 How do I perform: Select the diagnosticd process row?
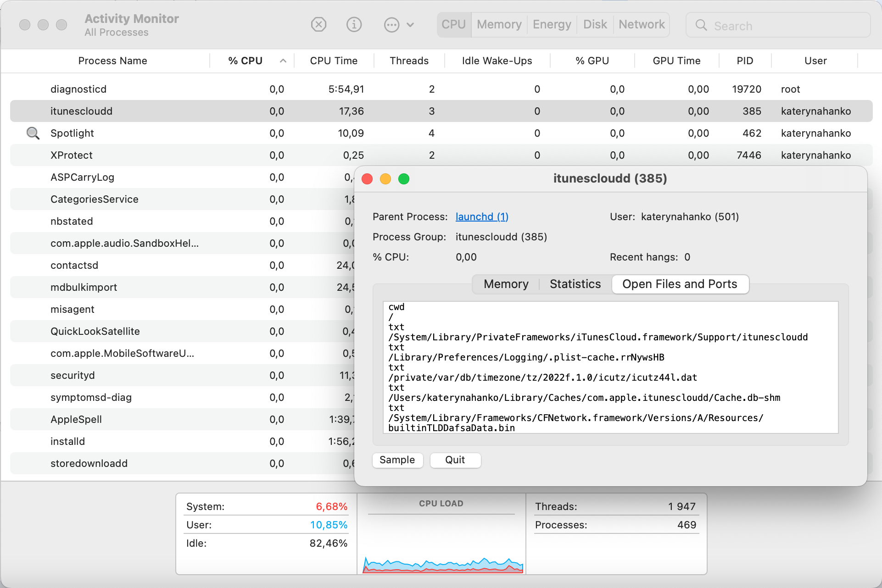[441, 89]
